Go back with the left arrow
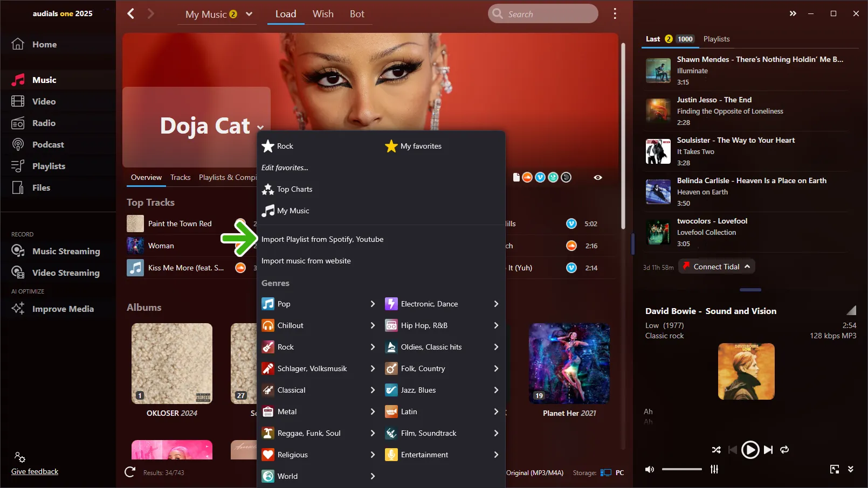This screenshot has height=488, width=868. (130, 13)
